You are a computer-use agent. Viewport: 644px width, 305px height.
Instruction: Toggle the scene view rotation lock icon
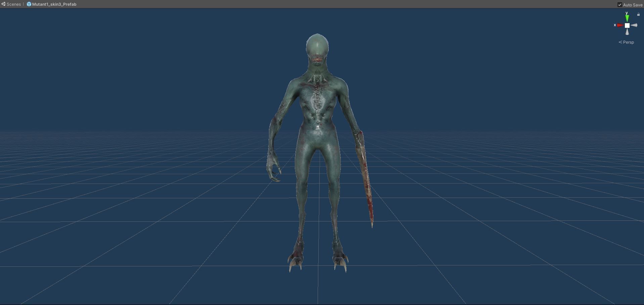pyautogui.click(x=638, y=14)
